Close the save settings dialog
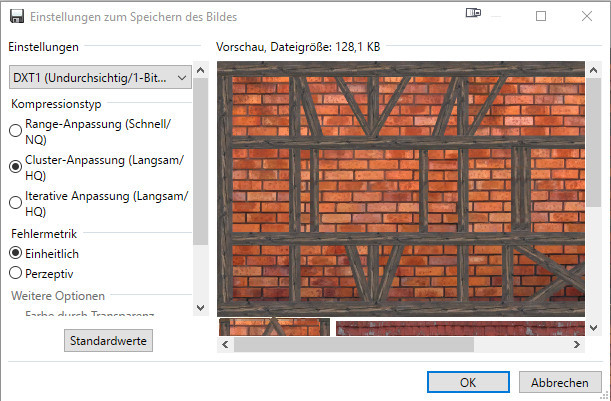611x401 pixels. pos(587,16)
